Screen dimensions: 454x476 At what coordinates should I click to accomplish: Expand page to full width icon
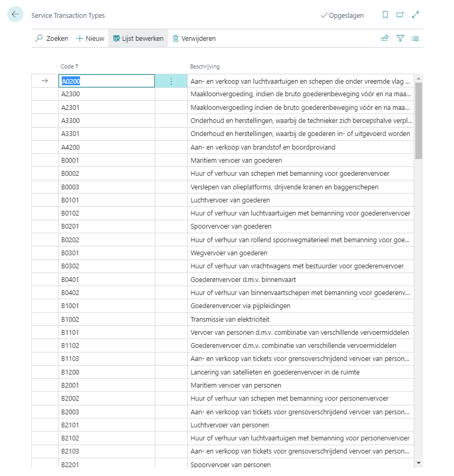415,15
